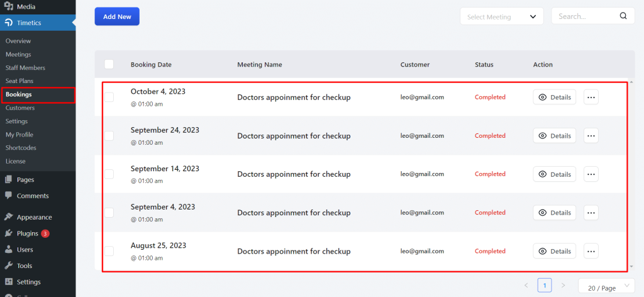Image resolution: width=644 pixels, height=297 pixels.
Task: Click the Plugins plug icon
Action: click(8, 233)
